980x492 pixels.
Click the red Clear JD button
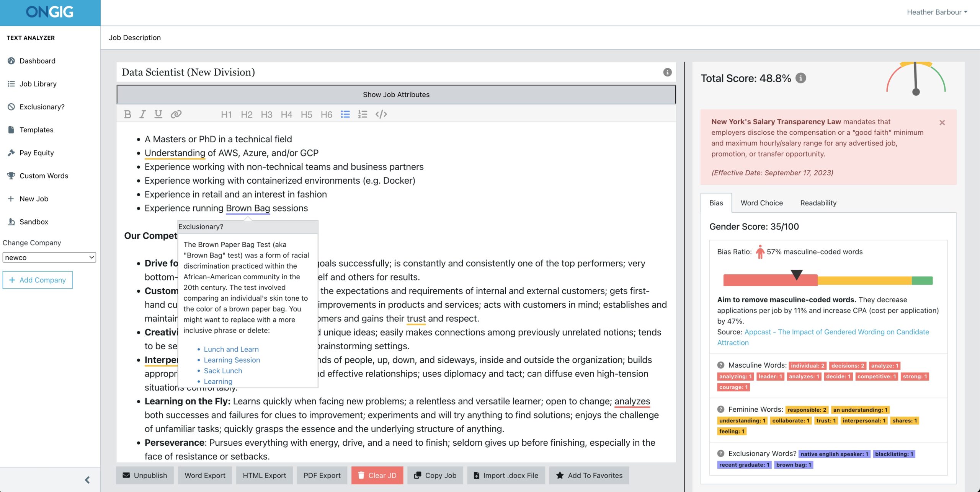click(377, 475)
